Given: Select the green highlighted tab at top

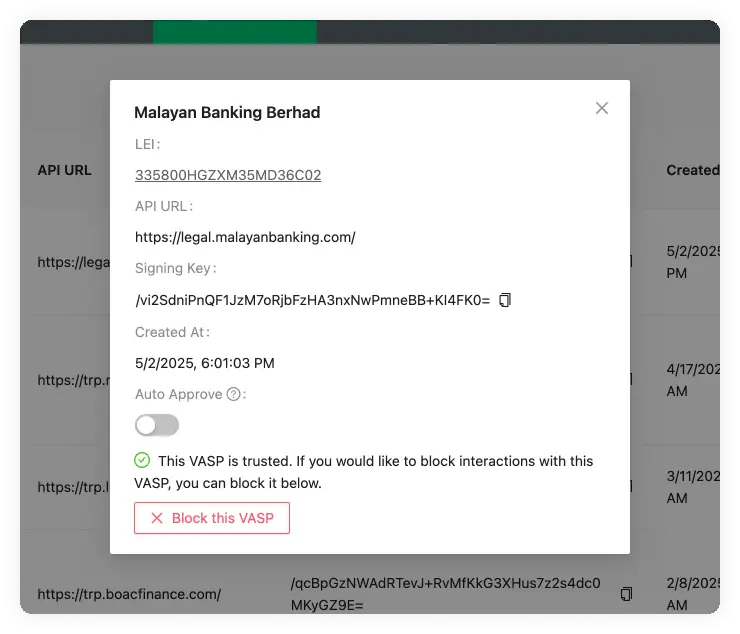Looking at the screenshot, I should click(x=235, y=31).
